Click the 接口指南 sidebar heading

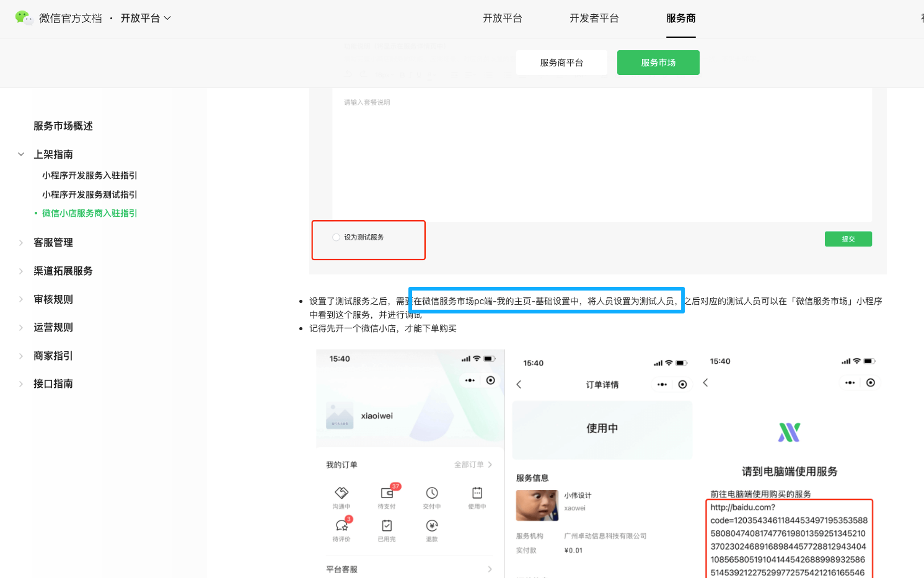[53, 383]
